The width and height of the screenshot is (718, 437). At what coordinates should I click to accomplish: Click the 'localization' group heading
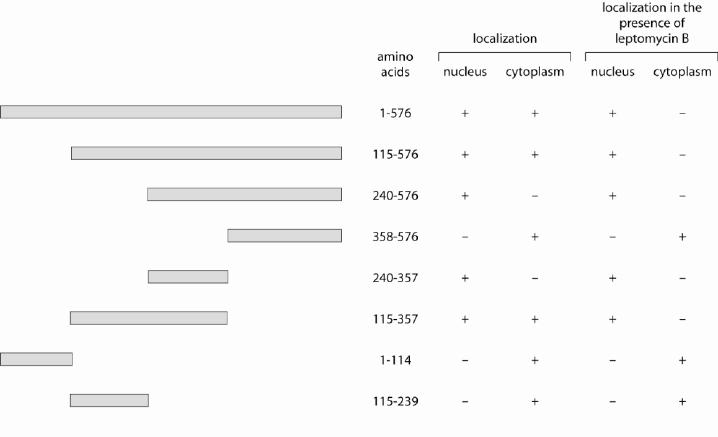(x=505, y=38)
